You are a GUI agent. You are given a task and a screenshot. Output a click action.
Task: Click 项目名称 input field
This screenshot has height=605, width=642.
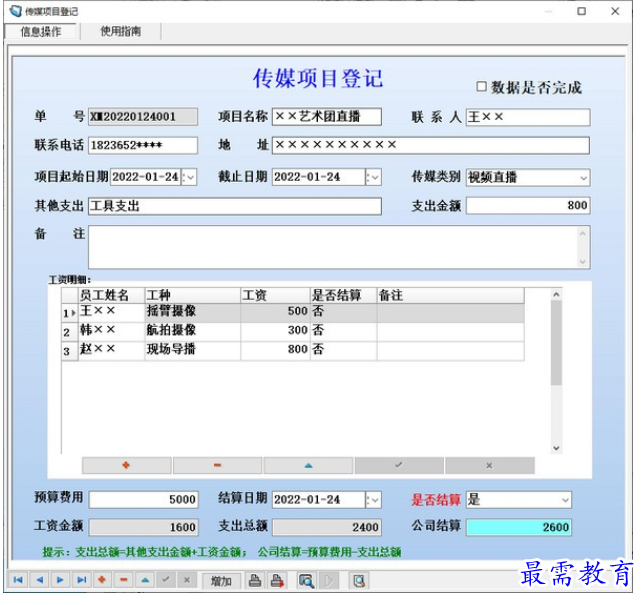(327, 117)
